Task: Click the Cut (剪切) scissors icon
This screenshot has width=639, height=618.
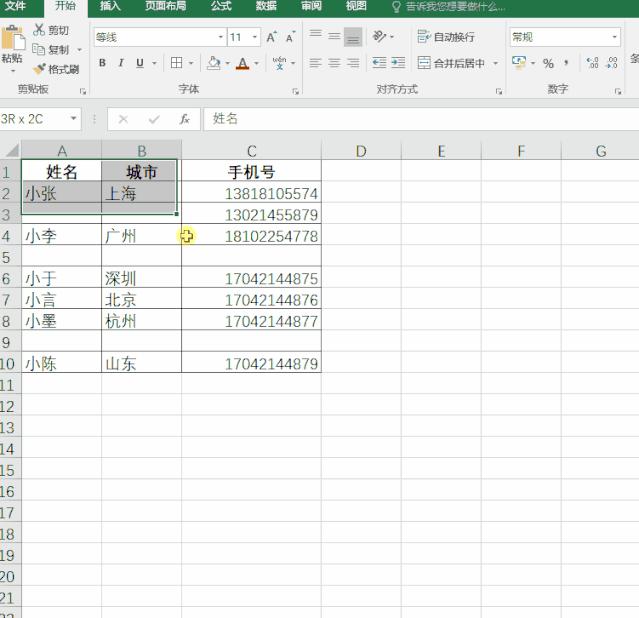Action: 39,30
